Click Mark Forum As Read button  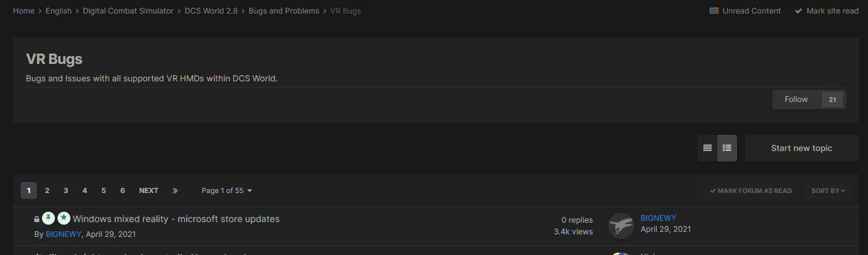(750, 190)
